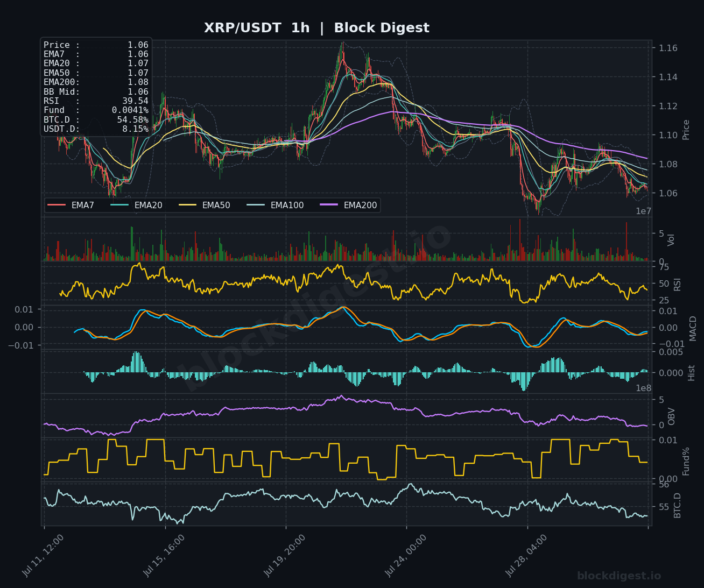Click the BTC.D 55 axis tick
Screen dimensions: 704x588
tap(664, 507)
